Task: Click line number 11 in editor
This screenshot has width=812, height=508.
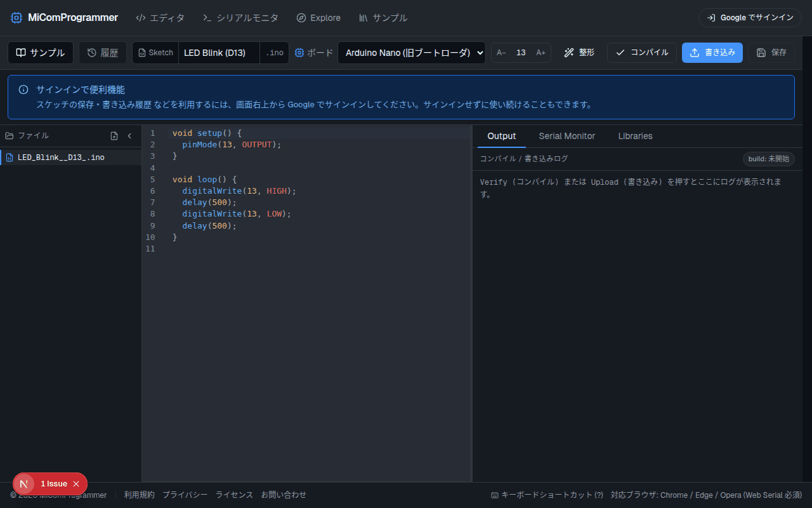Action: [150, 248]
